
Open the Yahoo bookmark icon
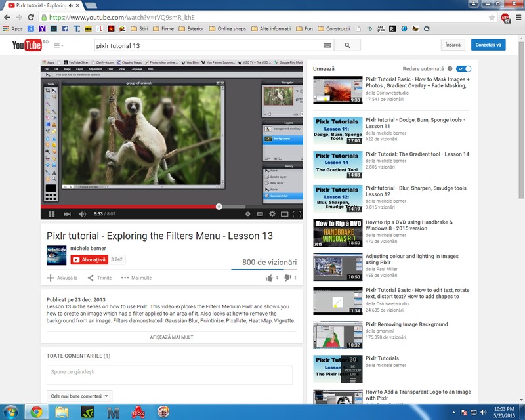pyautogui.click(x=42, y=29)
